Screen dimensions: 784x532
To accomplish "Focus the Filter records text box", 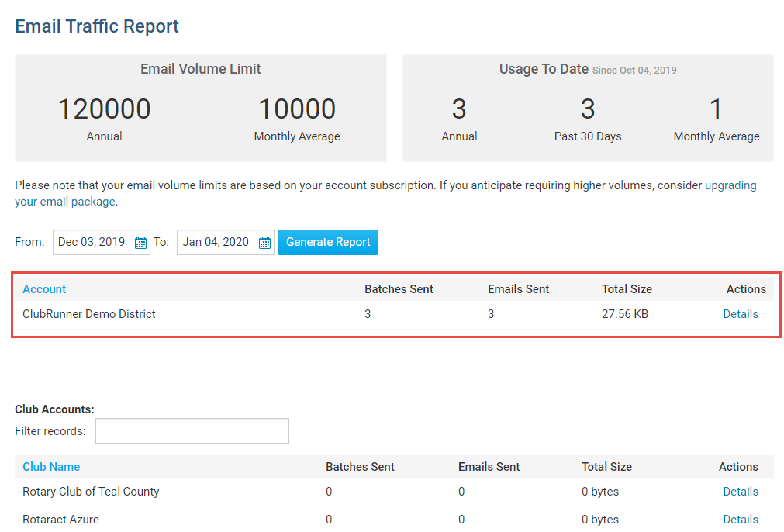I will (192, 431).
